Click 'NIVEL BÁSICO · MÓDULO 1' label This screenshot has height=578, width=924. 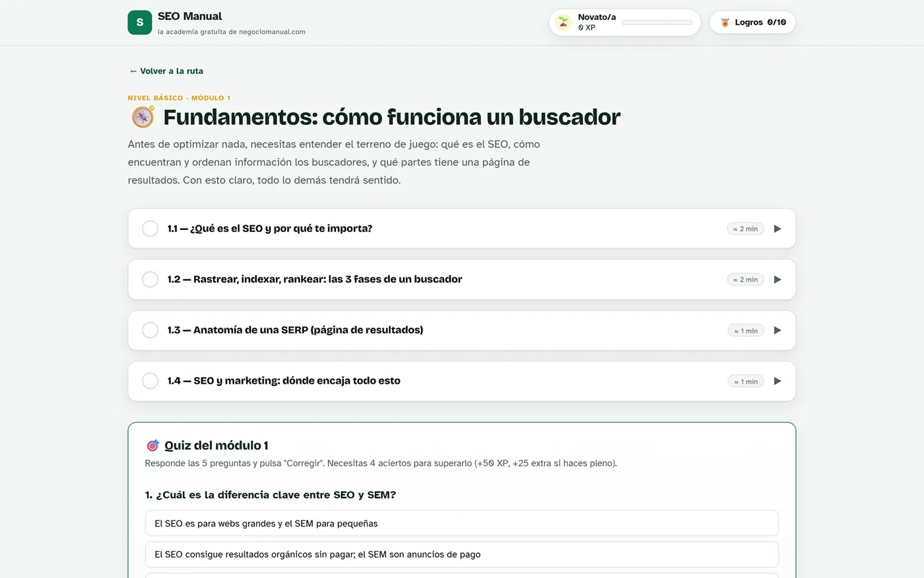[x=179, y=98]
